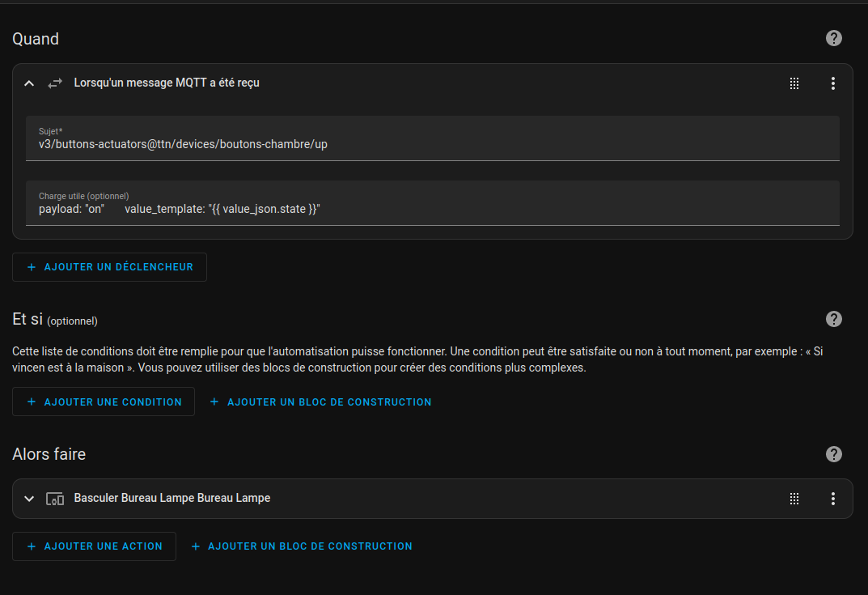Click the "Basculer Bureau Lampe Bureau Lampe" title
Image resolution: width=868 pixels, height=595 pixels.
[x=172, y=498]
